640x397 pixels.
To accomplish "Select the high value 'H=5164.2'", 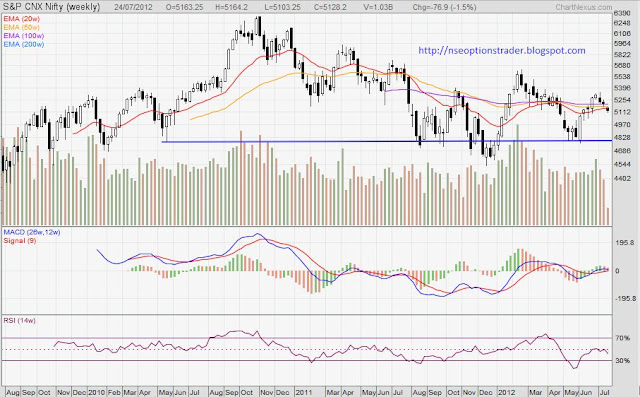I will 232,7.
